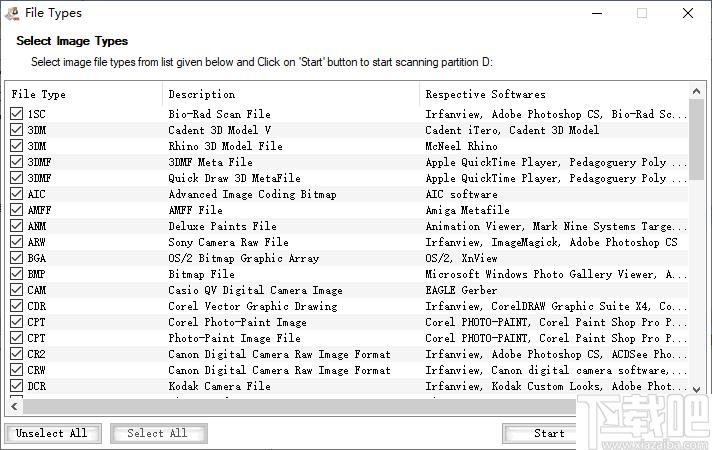Click the 'Amiga Metafile' software cell
Screen dimensions: 712x450
coord(467,210)
